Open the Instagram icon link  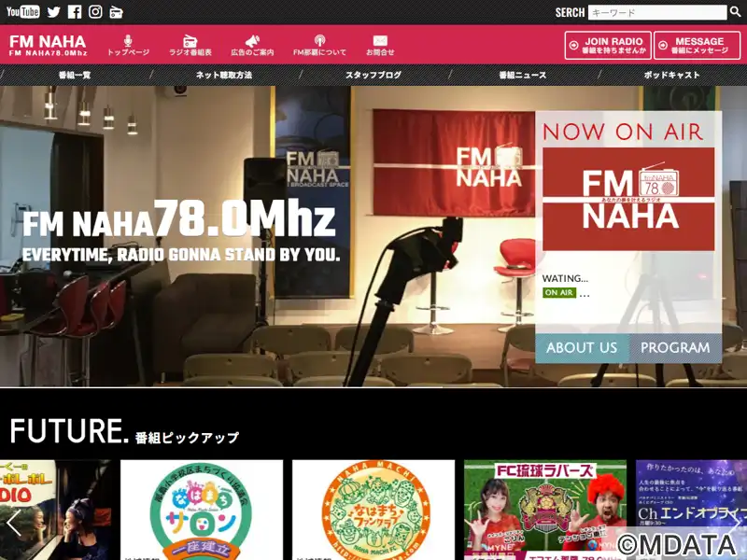coord(95,12)
